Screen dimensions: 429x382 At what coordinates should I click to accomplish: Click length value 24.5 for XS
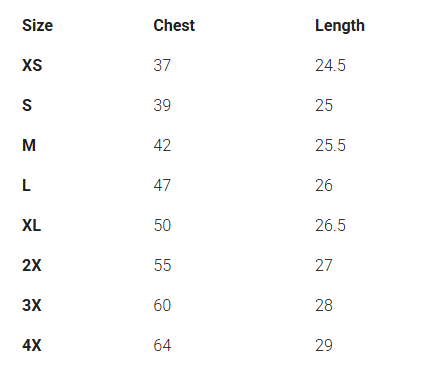(330, 65)
